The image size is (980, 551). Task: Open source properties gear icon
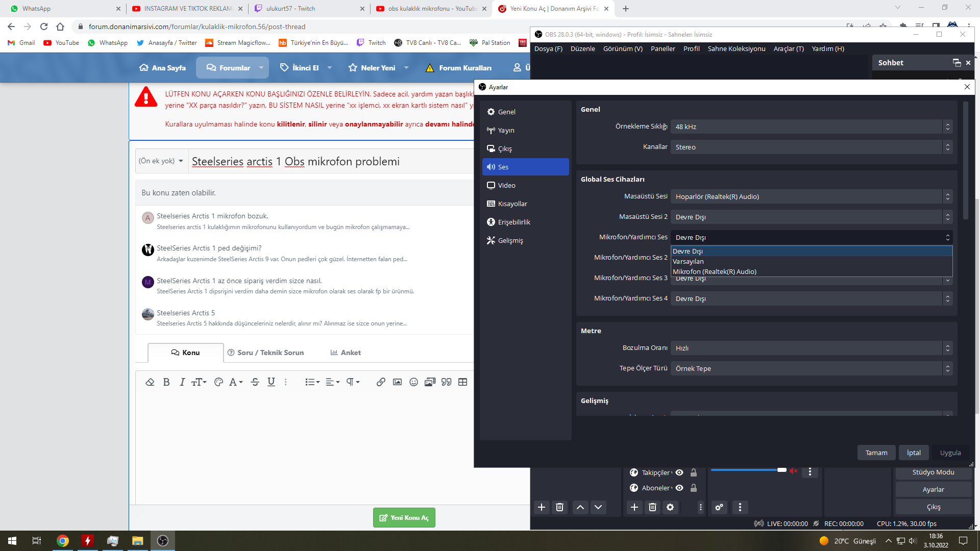pyautogui.click(x=670, y=507)
